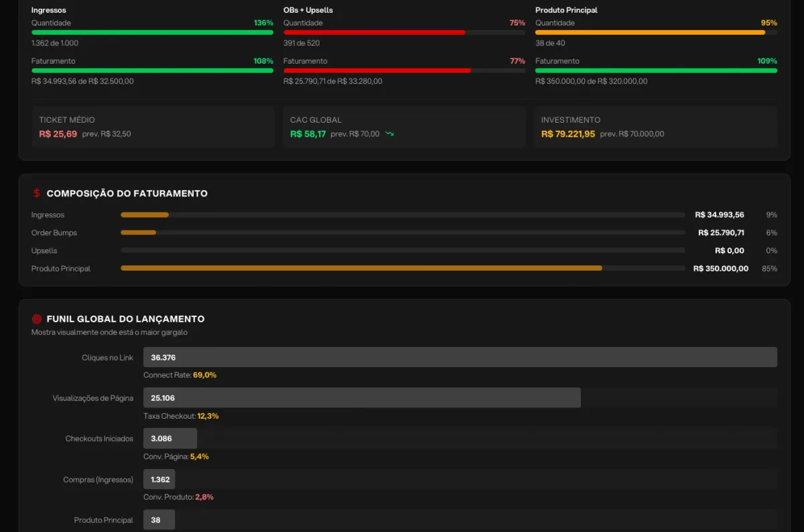Click the Order Bumps amount R$ 25.790,71

pyautogui.click(x=721, y=232)
